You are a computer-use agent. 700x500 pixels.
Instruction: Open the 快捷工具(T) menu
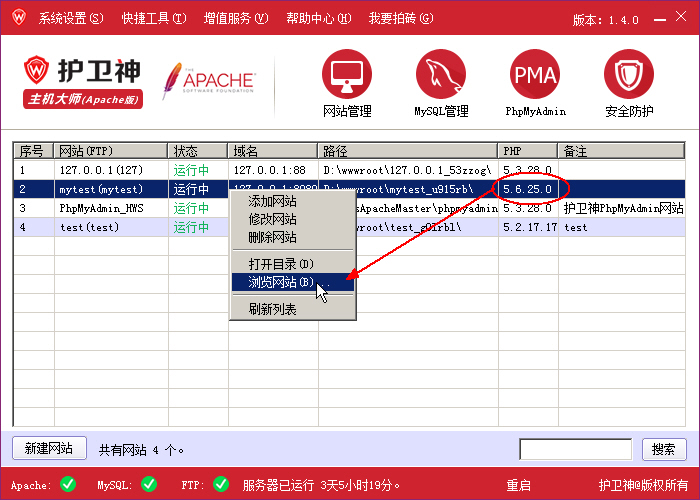coord(154,18)
